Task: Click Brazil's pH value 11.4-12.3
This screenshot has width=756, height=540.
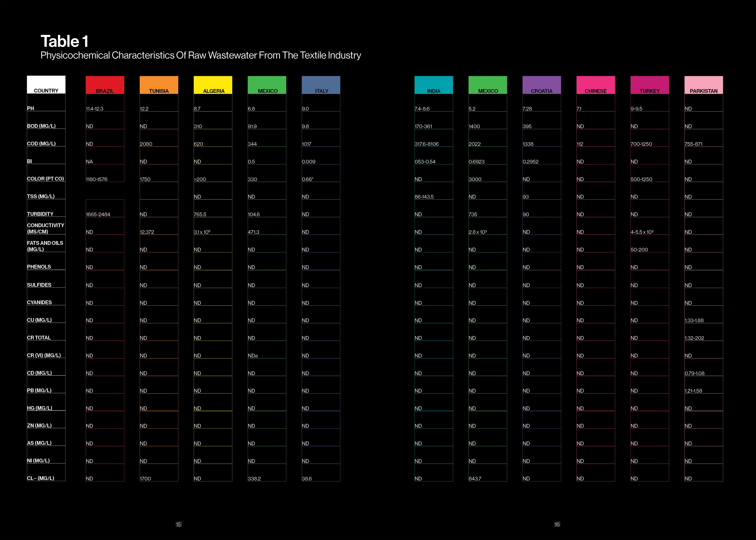Action: click(x=94, y=109)
